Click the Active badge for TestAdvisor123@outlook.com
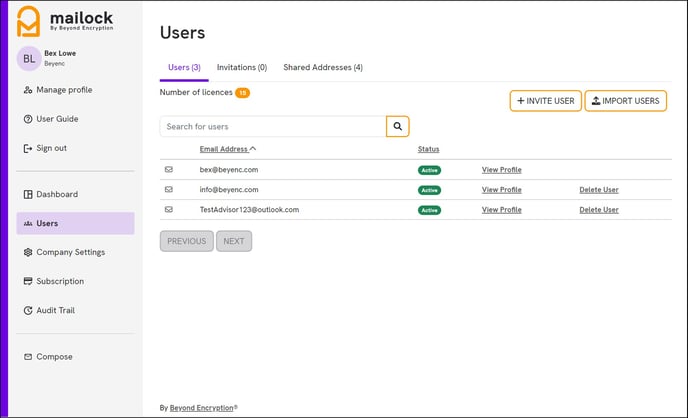688x418 pixels. click(x=429, y=211)
